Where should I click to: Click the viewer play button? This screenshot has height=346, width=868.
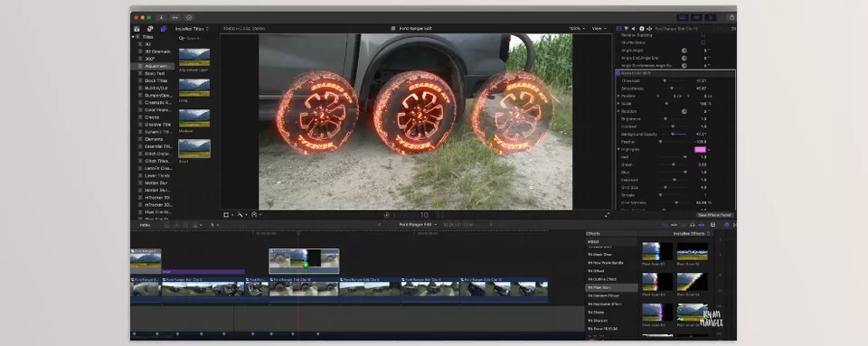[x=386, y=215]
